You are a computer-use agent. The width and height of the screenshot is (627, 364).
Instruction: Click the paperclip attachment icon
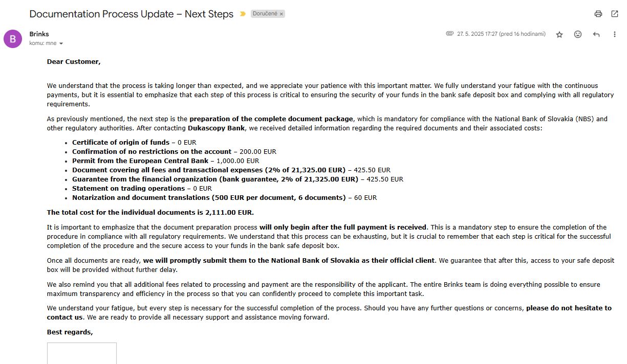(449, 34)
